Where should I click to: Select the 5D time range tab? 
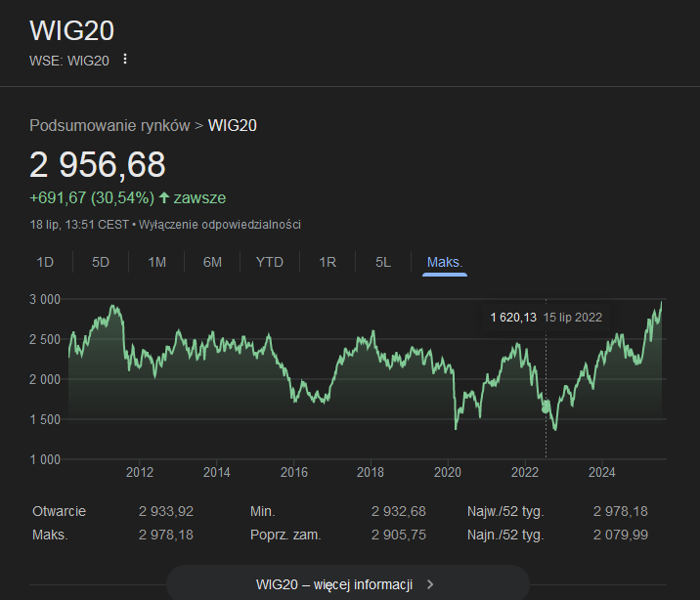click(x=101, y=262)
